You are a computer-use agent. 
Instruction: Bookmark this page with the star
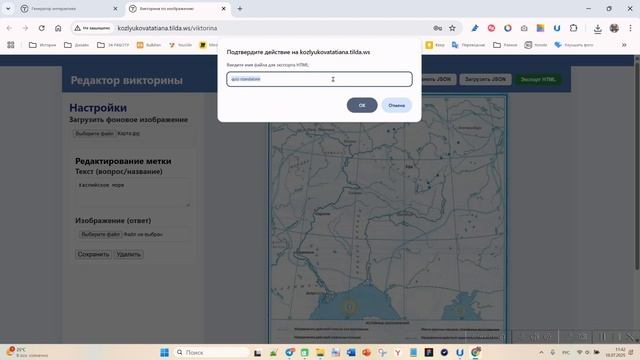(452, 28)
